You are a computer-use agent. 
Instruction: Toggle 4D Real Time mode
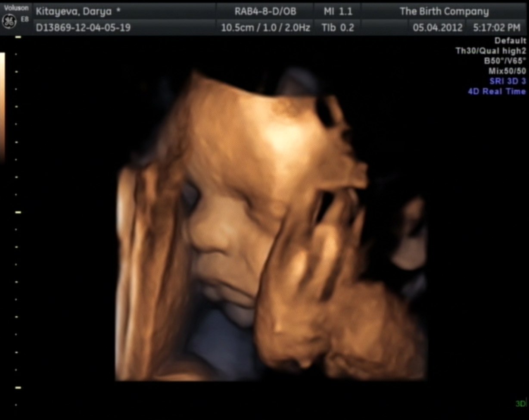(497, 91)
